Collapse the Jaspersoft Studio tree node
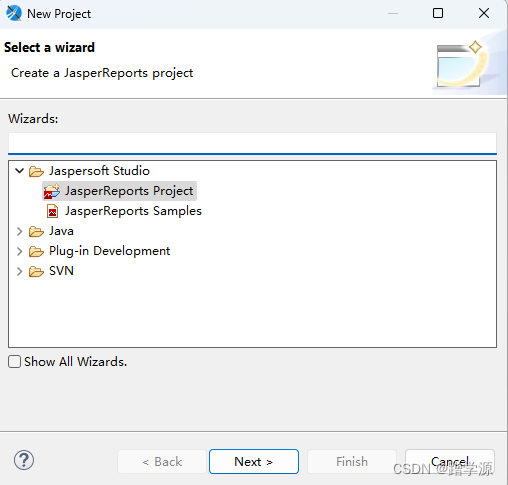 pos(20,171)
